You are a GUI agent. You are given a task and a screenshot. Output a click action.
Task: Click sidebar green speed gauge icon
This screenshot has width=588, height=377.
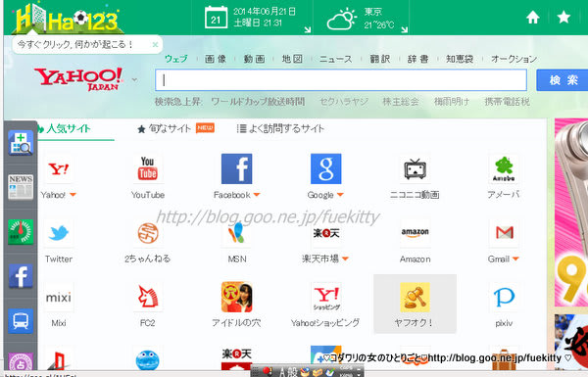[x=21, y=232]
